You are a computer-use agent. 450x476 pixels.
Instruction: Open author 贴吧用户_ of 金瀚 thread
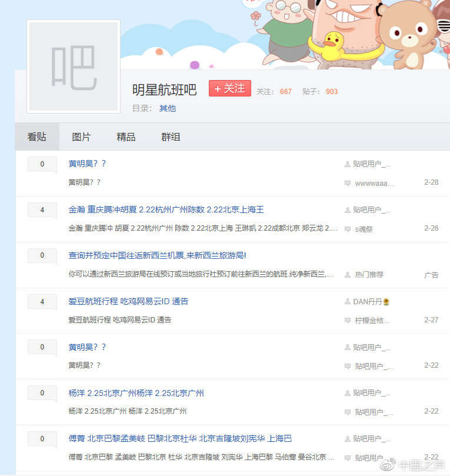tap(372, 210)
